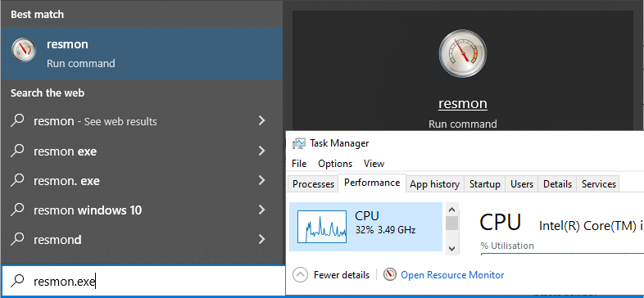Screen dimensions: 644x298
Task: Click the magnifier icon in the search box
Action: 17,281
